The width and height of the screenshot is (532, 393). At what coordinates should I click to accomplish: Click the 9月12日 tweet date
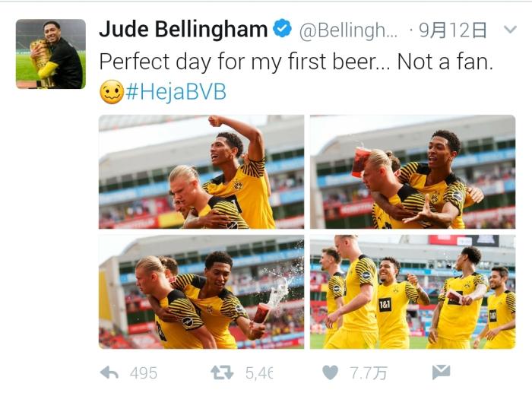click(453, 30)
